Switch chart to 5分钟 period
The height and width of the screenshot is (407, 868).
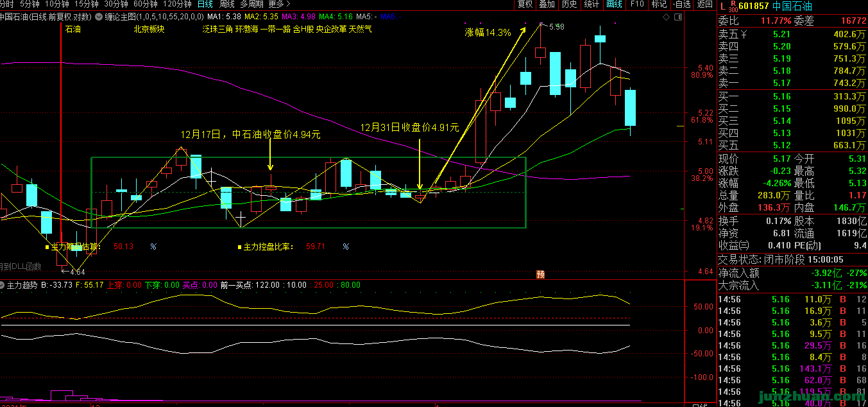pyautogui.click(x=30, y=4)
